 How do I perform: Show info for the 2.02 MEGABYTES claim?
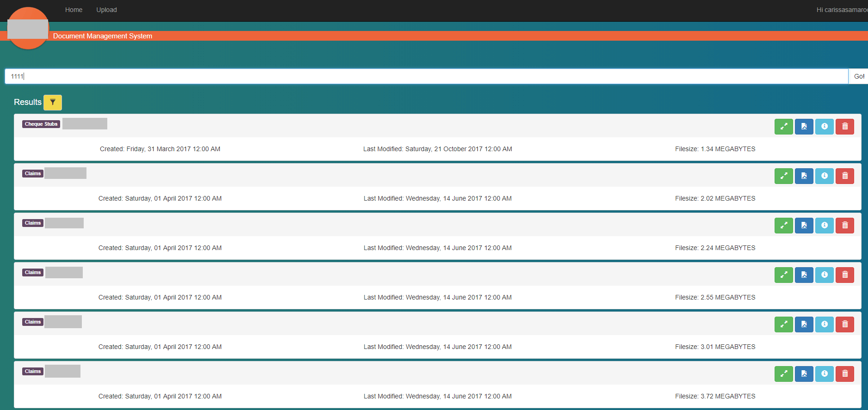coord(824,176)
